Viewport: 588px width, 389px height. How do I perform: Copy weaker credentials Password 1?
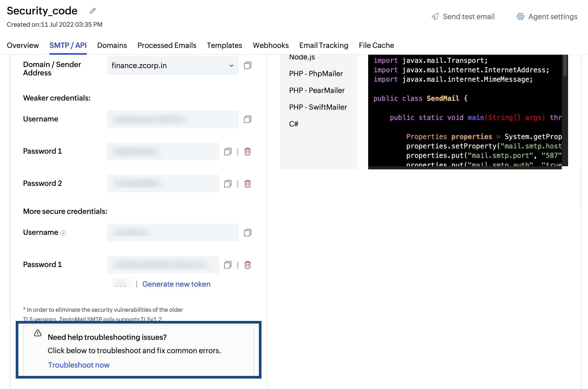tap(228, 152)
